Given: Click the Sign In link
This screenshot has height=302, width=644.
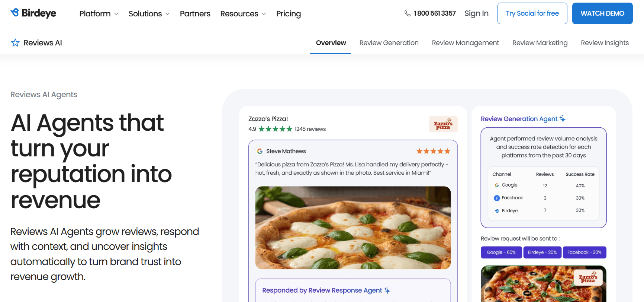Looking at the screenshot, I should point(476,13).
